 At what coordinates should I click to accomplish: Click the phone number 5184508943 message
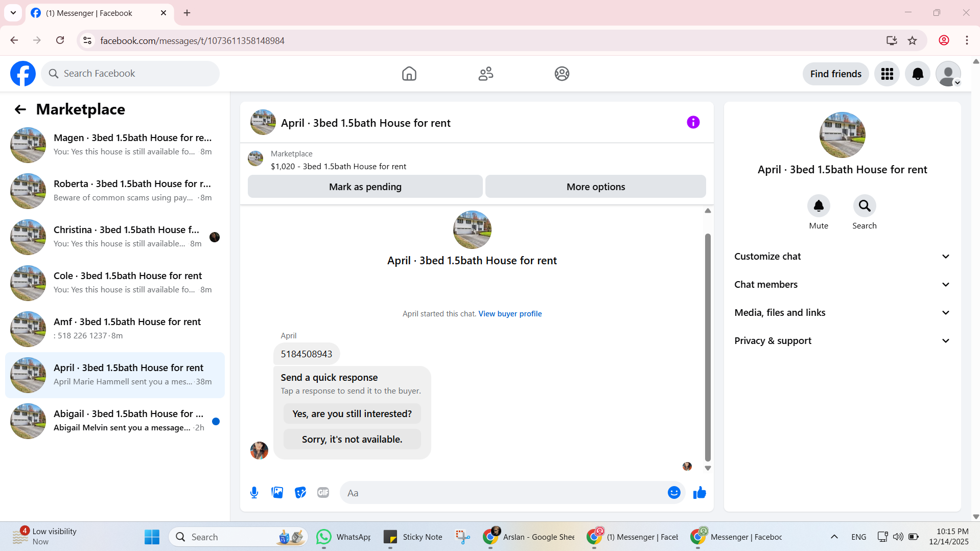(307, 354)
